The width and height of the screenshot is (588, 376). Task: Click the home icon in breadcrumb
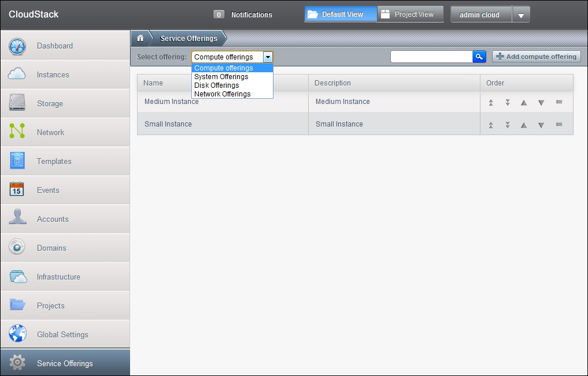140,38
